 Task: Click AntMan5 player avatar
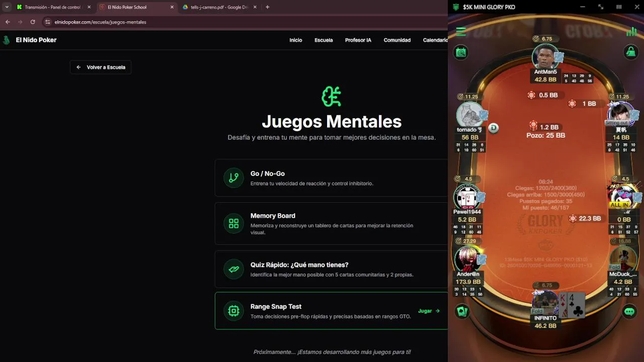(x=545, y=58)
